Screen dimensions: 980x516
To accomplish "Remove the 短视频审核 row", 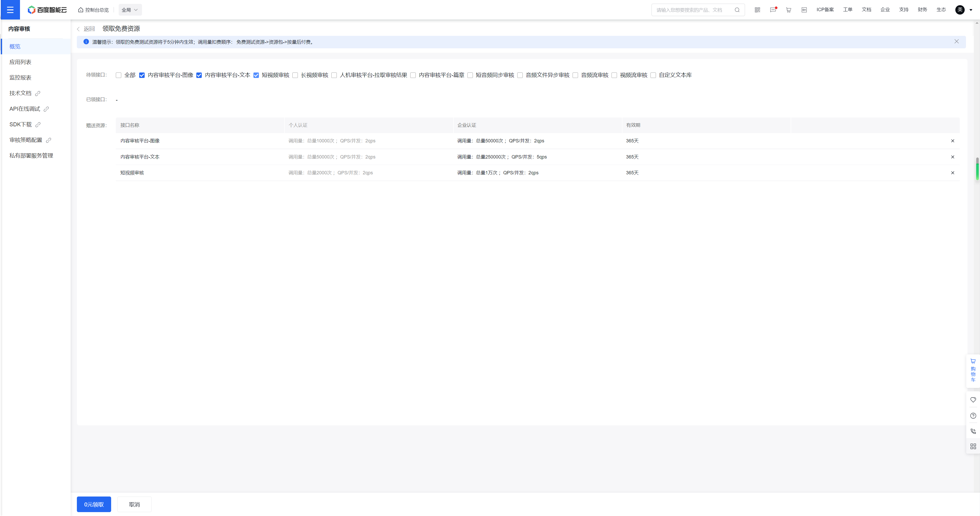I will point(953,173).
